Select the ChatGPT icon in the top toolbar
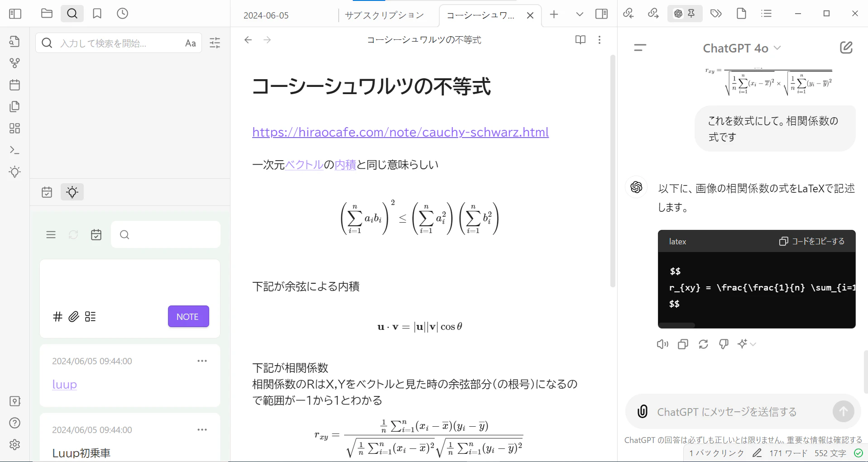This screenshot has height=462, width=868. [678, 14]
